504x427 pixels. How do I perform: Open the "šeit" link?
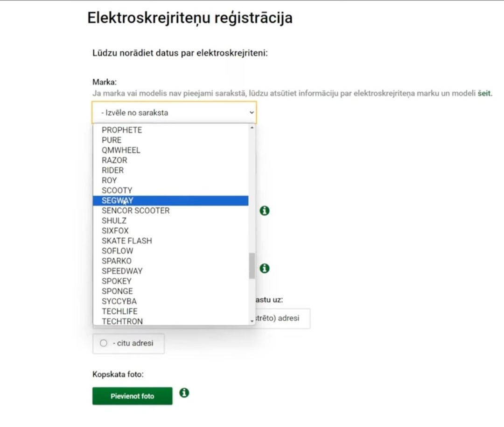tap(484, 93)
